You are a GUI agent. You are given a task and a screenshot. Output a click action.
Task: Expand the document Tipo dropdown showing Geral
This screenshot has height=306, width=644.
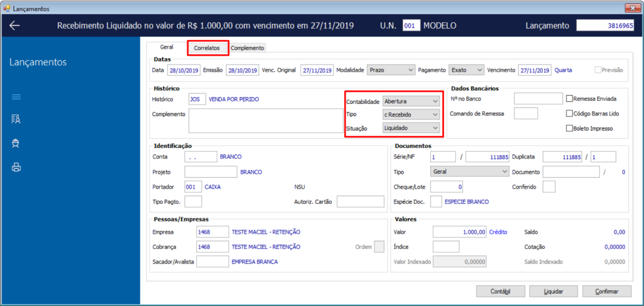(469, 171)
